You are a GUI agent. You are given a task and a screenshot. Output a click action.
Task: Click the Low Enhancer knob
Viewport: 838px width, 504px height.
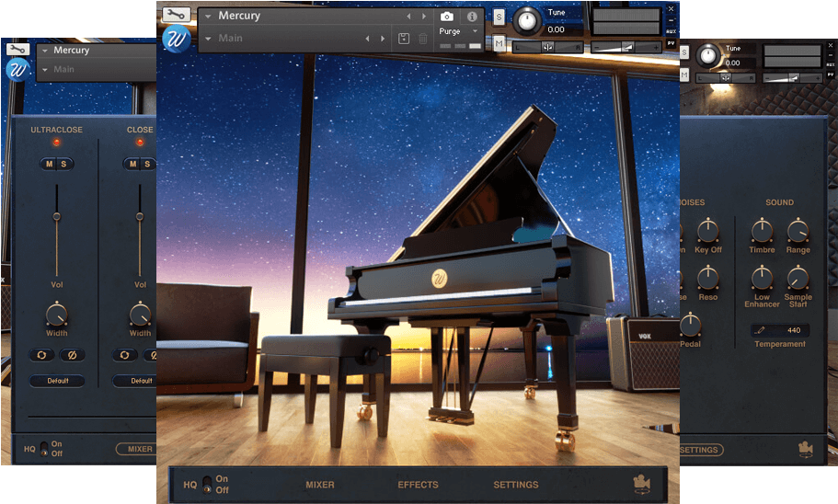762,278
